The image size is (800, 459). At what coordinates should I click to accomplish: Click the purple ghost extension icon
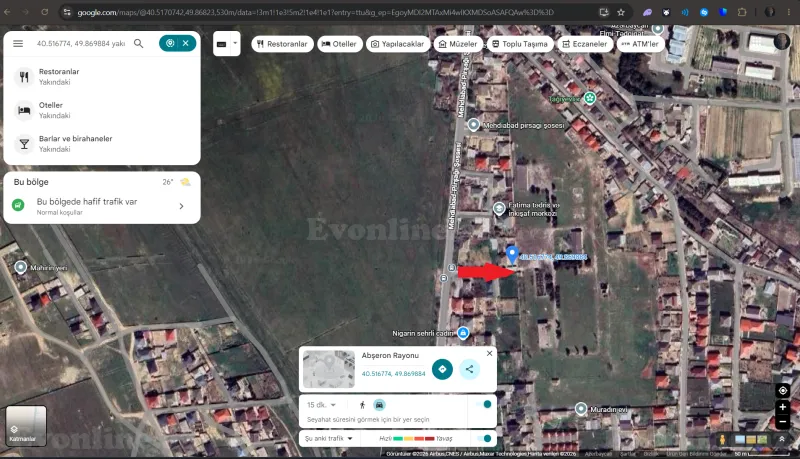coord(647,12)
